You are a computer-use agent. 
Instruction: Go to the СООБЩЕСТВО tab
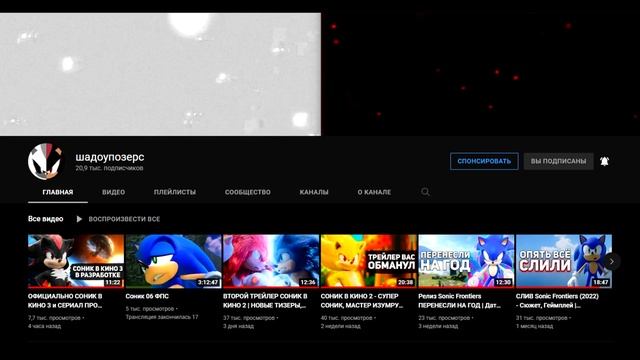tap(248, 192)
